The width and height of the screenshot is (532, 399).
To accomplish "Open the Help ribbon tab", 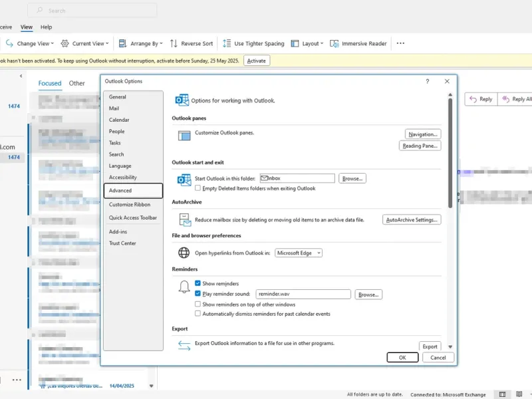I will [46, 27].
